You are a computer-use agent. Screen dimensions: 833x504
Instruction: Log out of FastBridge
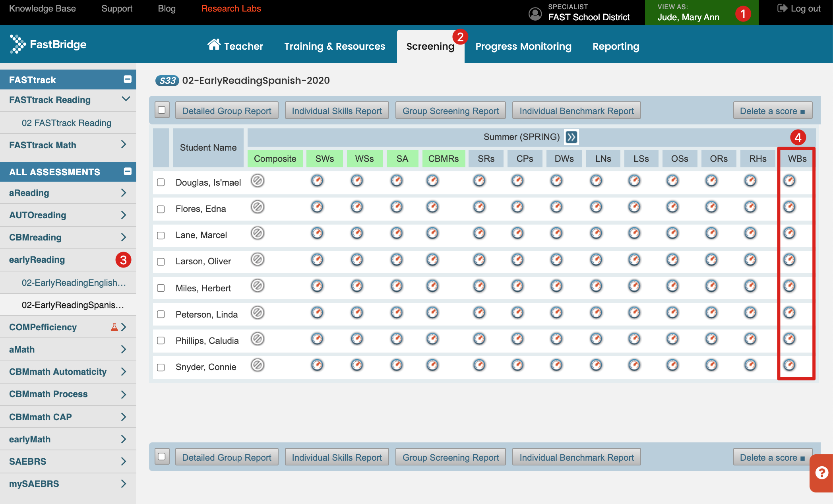799,8
